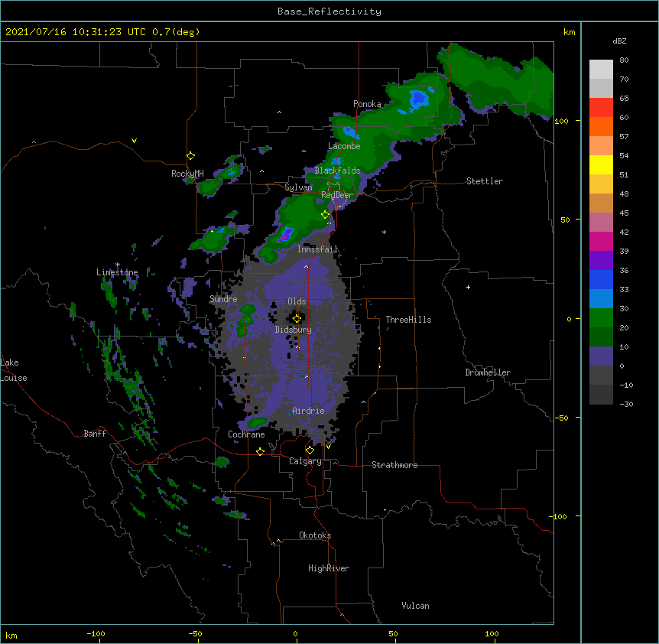
Task: Select the bright green 20-30 dBZ legend swatch
Action: click(x=601, y=318)
